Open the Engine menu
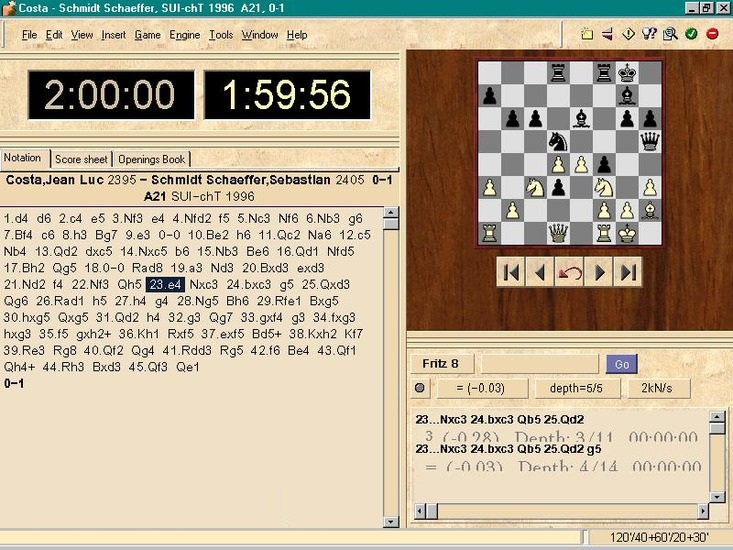Viewport: 733px width, 550px height. [x=184, y=35]
